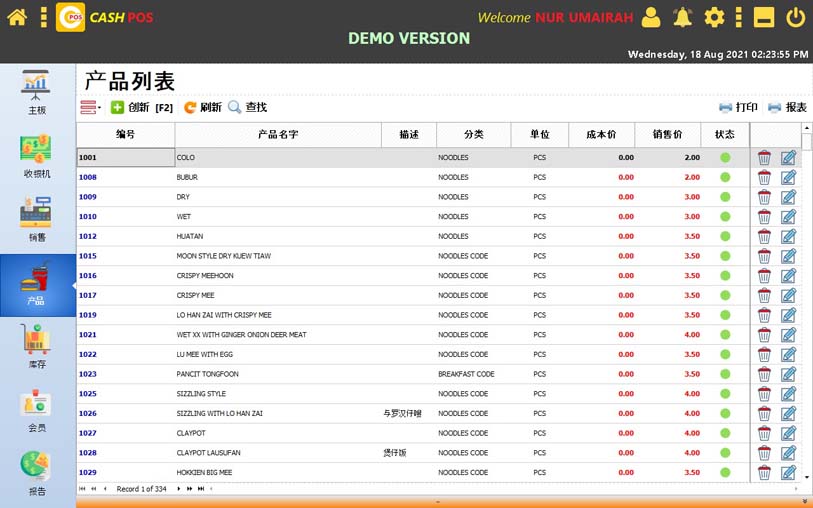Delete product 1016 CRISPY MEEHOON

tap(764, 276)
